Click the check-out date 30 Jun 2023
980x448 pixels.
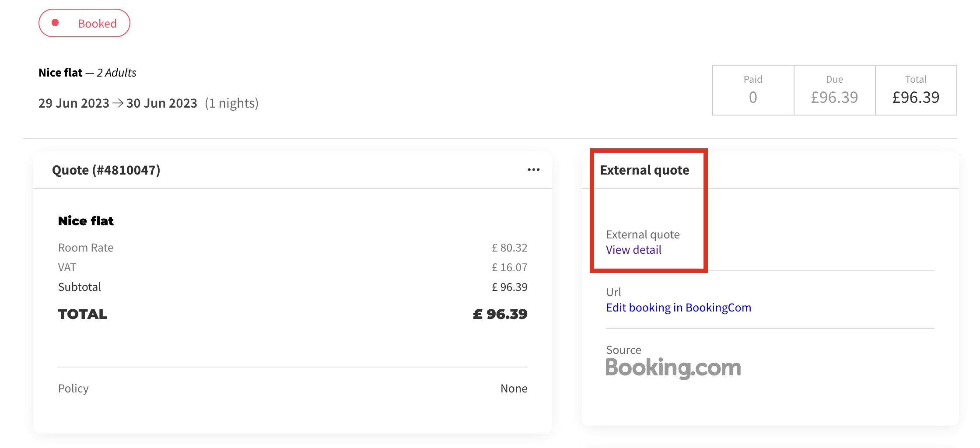162,103
